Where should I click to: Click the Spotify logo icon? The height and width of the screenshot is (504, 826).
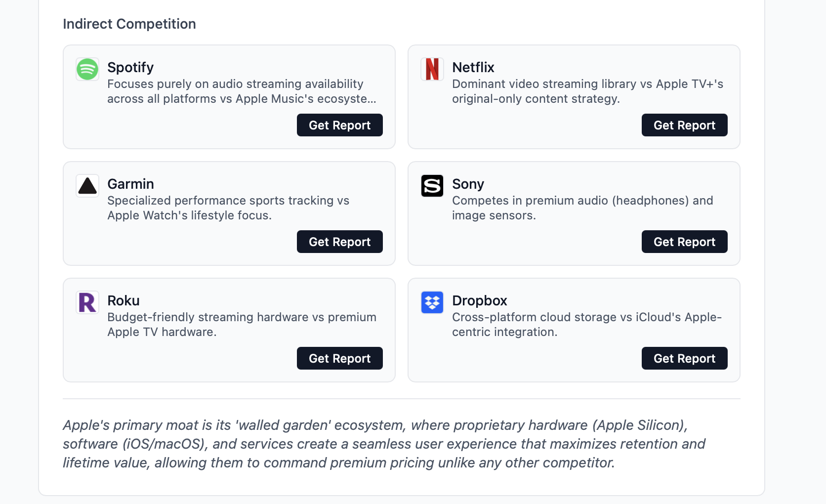click(x=87, y=69)
